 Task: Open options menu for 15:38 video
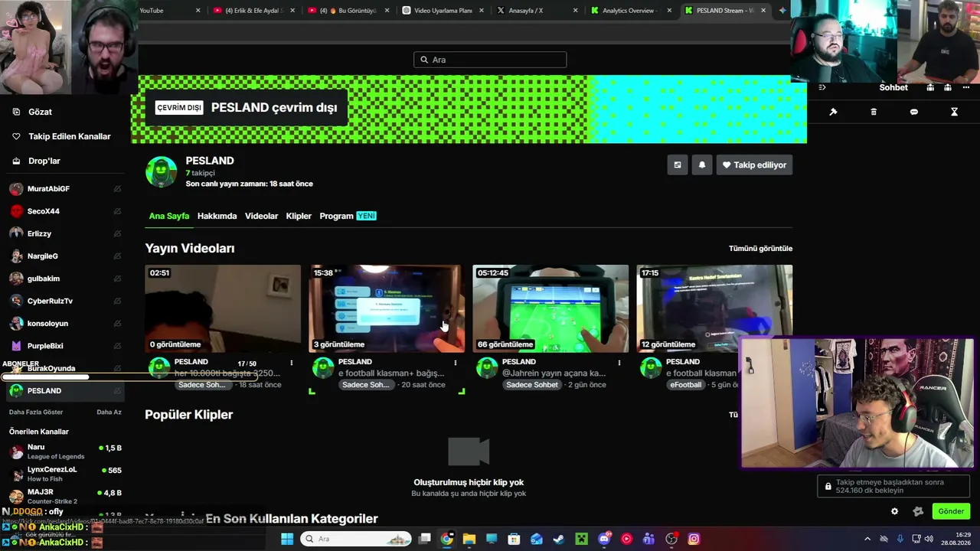point(456,363)
